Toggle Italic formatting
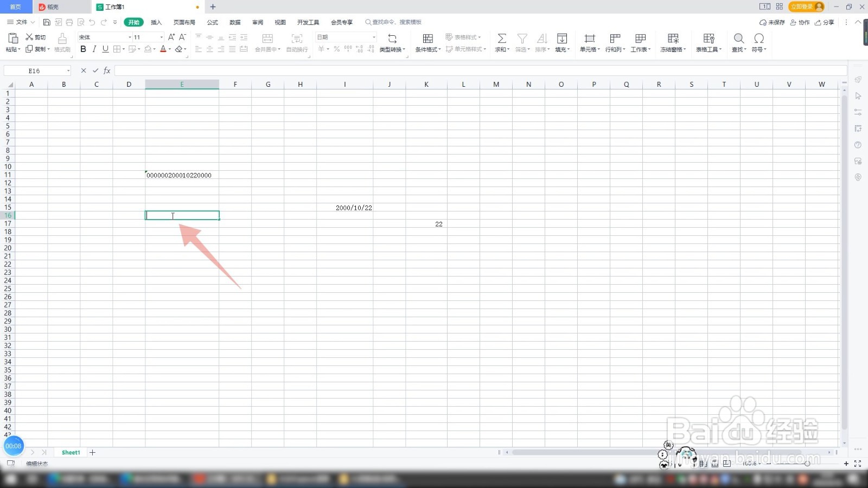 coord(94,49)
